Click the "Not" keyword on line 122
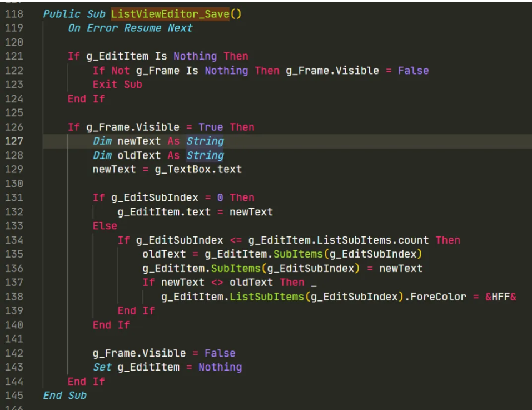 pyautogui.click(x=121, y=71)
